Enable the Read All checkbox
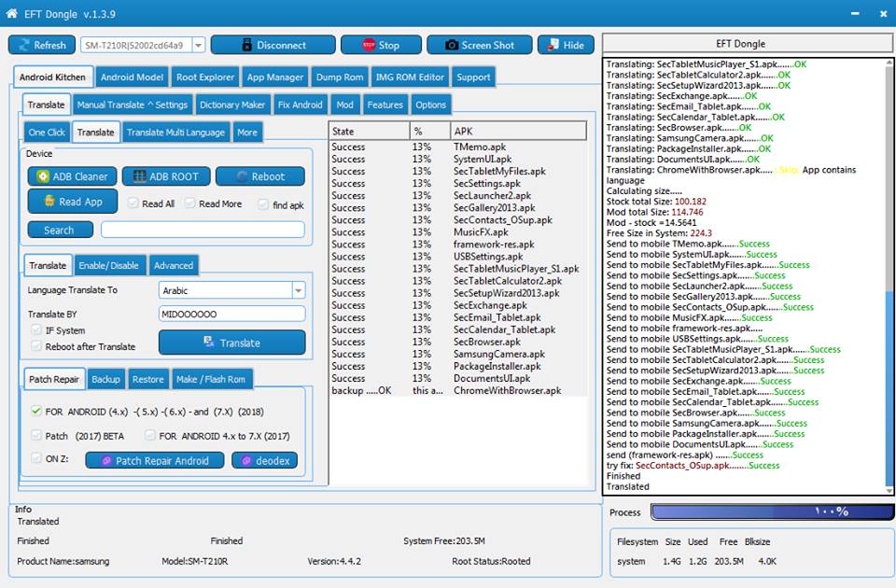Image resolution: width=896 pixels, height=588 pixels. [133, 203]
